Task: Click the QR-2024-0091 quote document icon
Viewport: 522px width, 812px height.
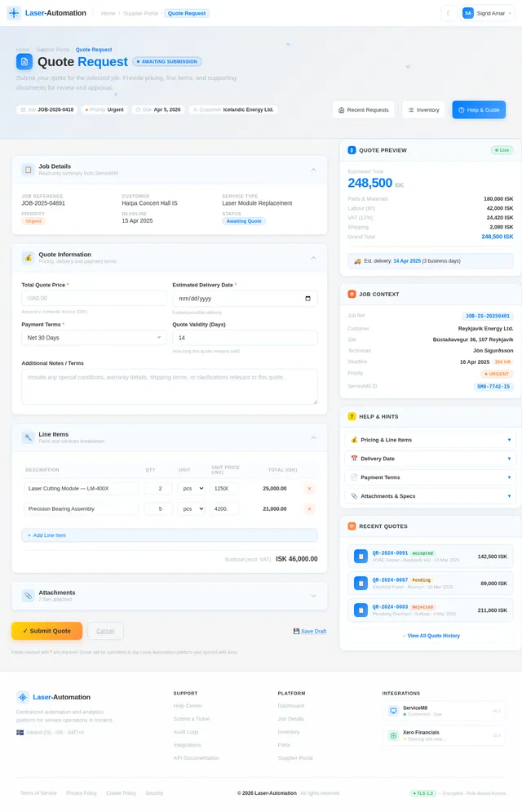Action: 361,556
